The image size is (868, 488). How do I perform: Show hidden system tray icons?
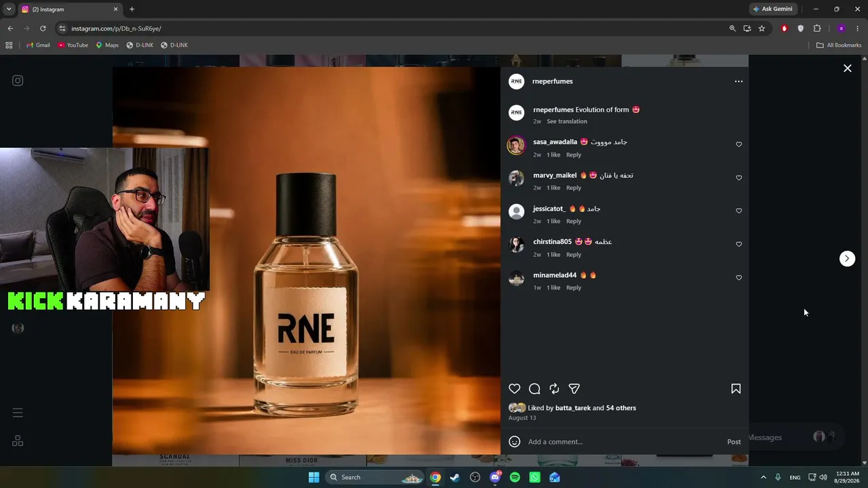[x=763, y=477]
